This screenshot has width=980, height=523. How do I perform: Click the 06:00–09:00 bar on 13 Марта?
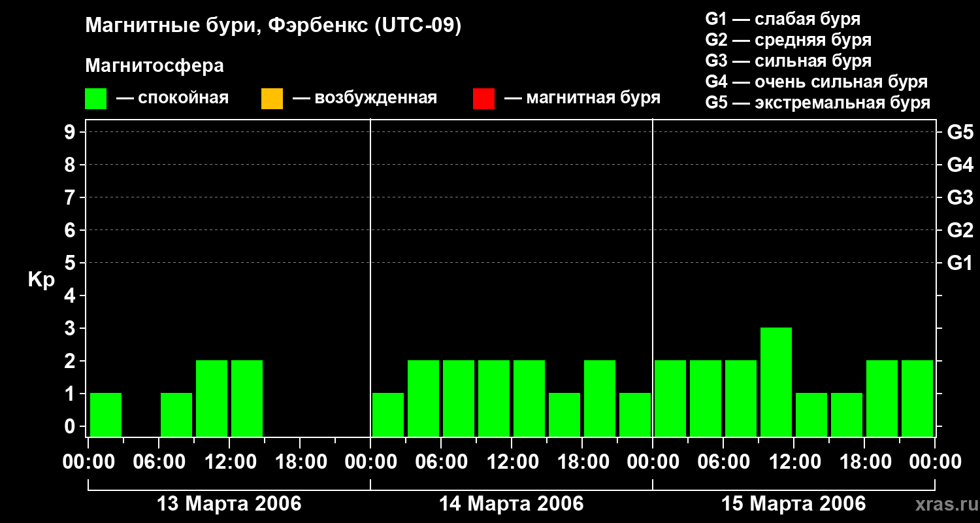pos(176,414)
